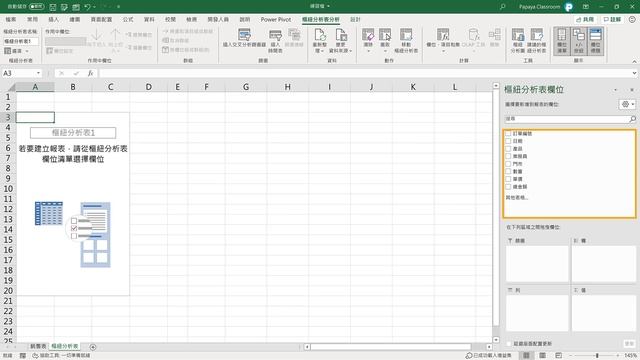Image resolution: width=640 pixels, height=360 pixels.
Task: Click the Select icon in Actions group
Action: tap(385, 35)
